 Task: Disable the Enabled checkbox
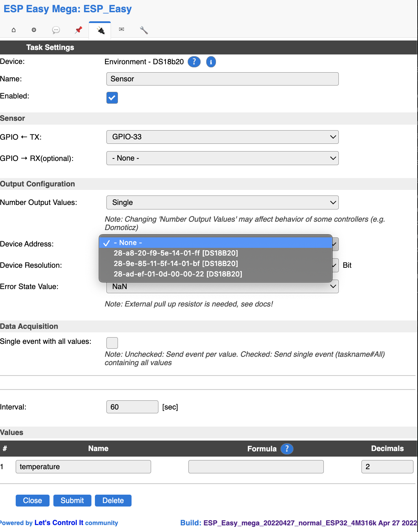point(112,98)
